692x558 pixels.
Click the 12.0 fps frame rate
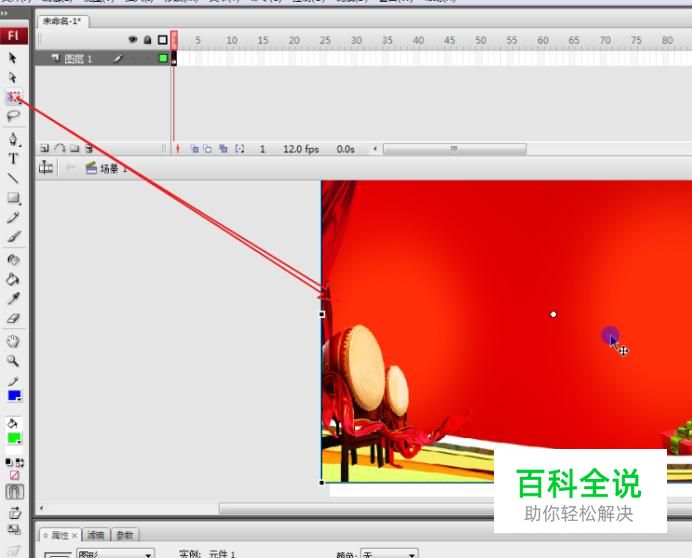(301, 149)
